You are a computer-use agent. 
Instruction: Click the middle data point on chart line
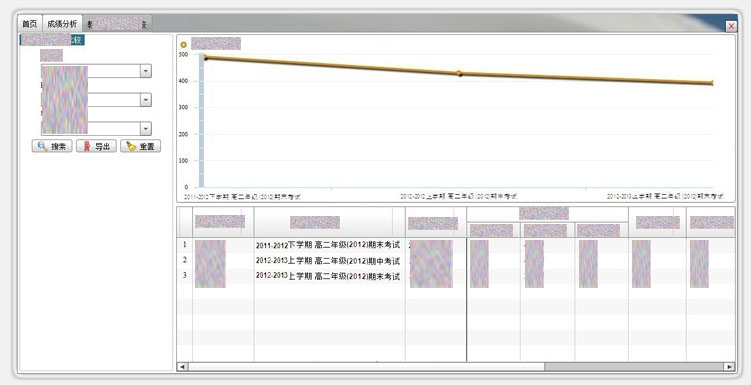[459, 73]
